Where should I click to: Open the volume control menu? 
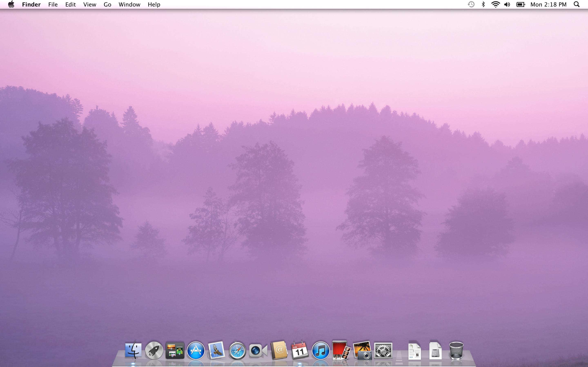pyautogui.click(x=507, y=4)
